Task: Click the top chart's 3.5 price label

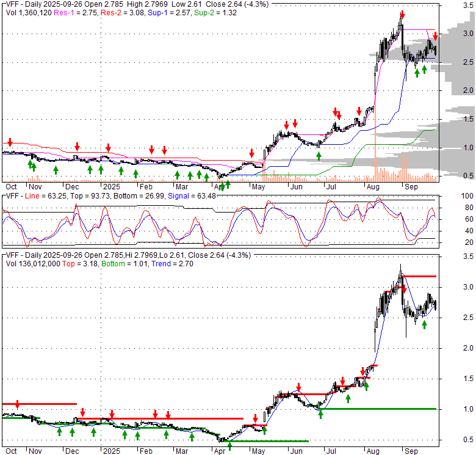Action: [468, 5]
